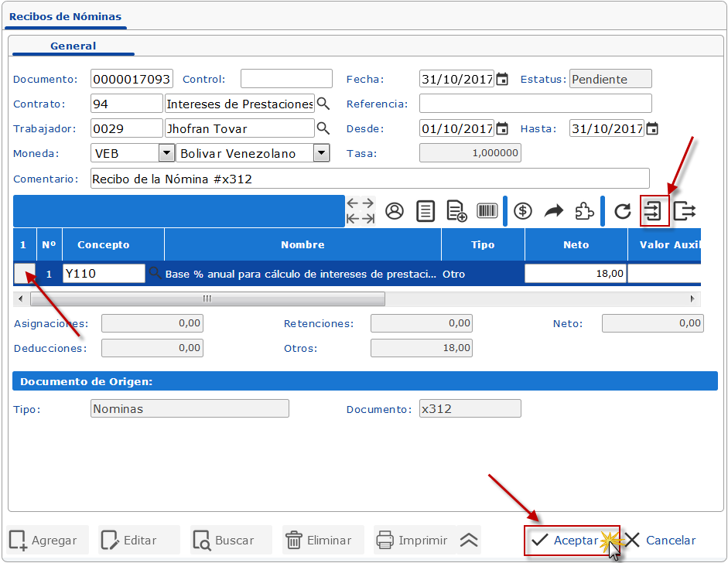The height and width of the screenshot is (563, 728).
Task: Click the import row icon highlighted in red
Action: tap(655, 211)
